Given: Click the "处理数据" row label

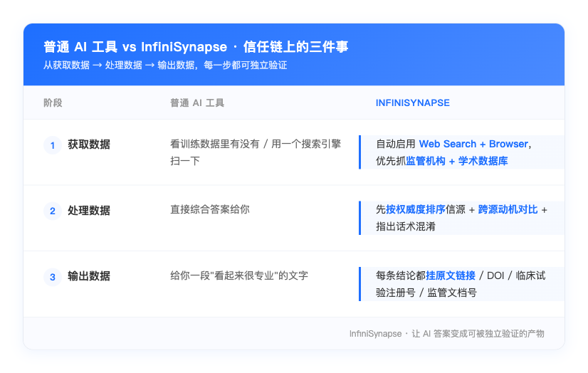Looking at the screenshot, I should [x=89, y=211].
